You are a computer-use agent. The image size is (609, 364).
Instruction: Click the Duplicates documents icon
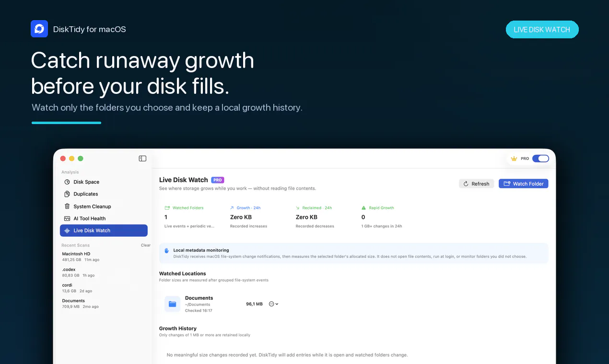(67, 194)
